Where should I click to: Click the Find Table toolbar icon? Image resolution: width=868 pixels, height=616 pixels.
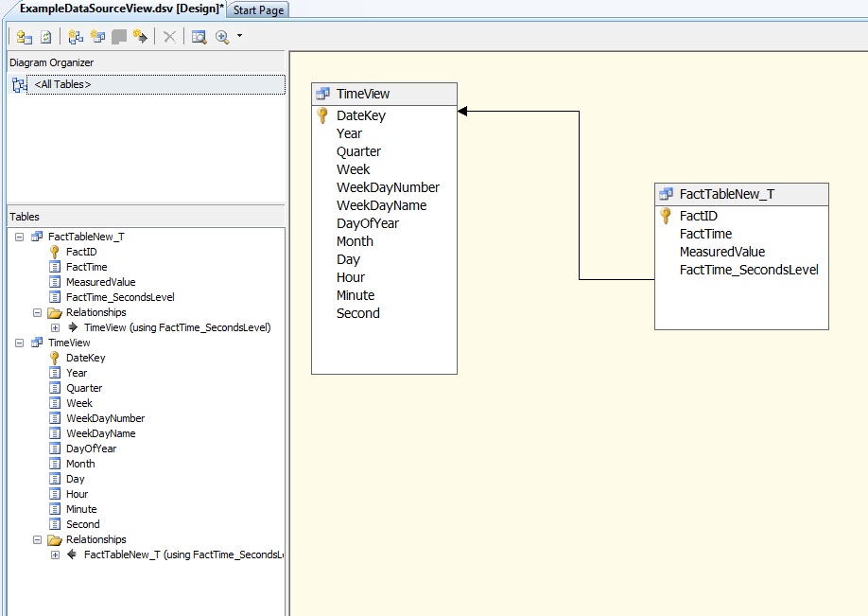pos(199,37)
